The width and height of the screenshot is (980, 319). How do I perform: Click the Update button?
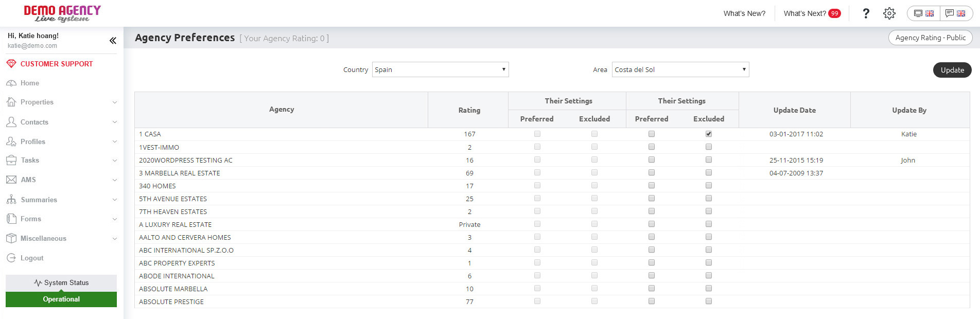[952, 70]
